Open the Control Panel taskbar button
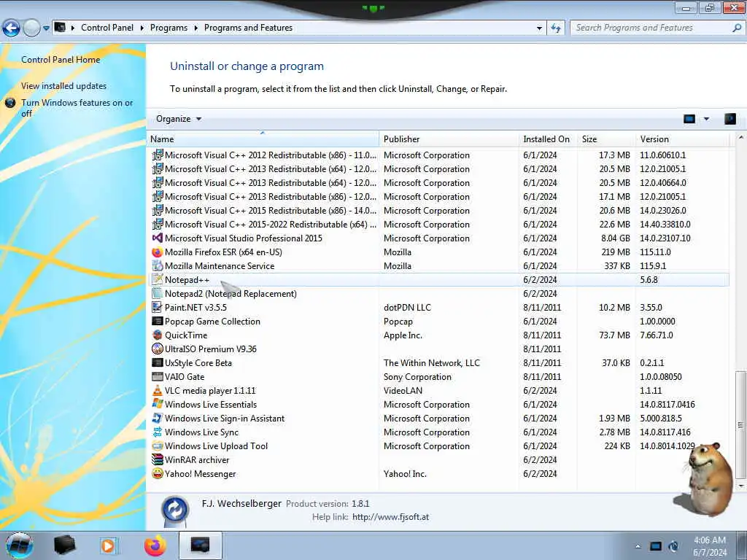 pos(200,545)
